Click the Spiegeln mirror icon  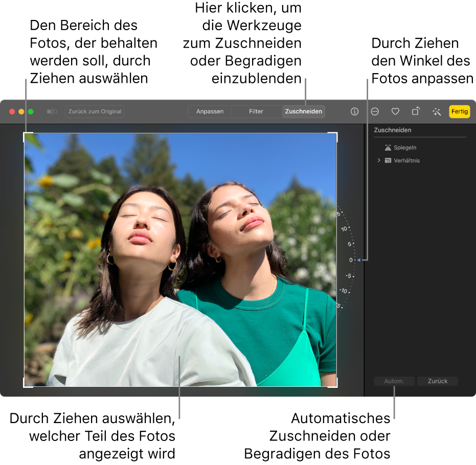[387, 147]
